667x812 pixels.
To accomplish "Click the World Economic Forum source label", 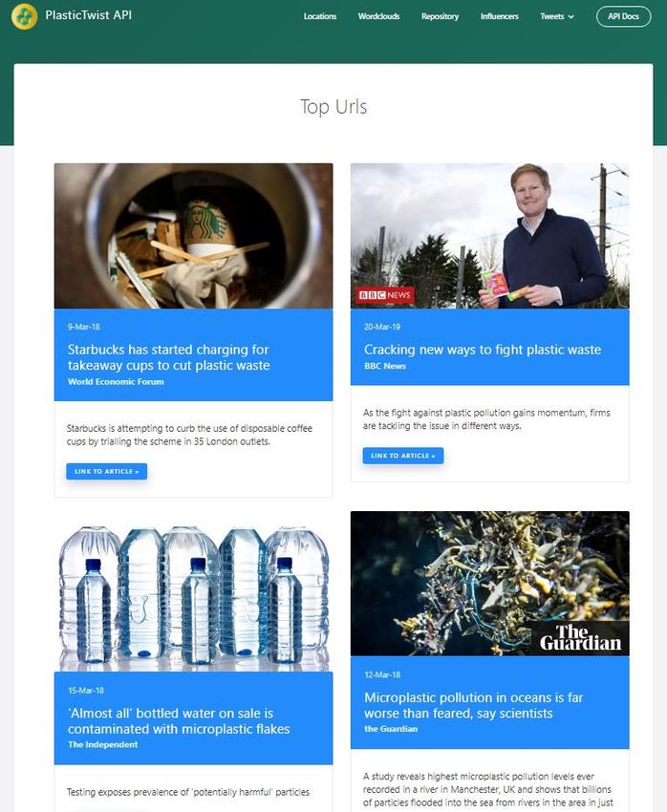I will click(x=116, y=382).
